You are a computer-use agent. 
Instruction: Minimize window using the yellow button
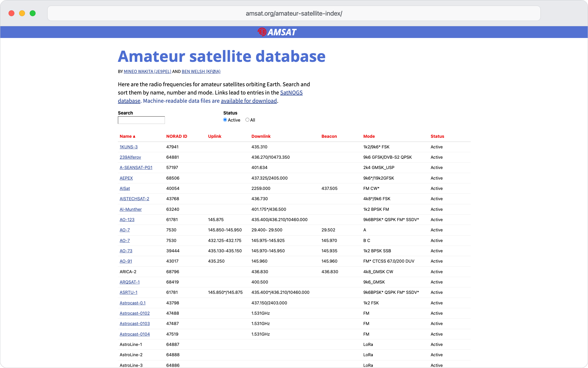tap(22, 13)
